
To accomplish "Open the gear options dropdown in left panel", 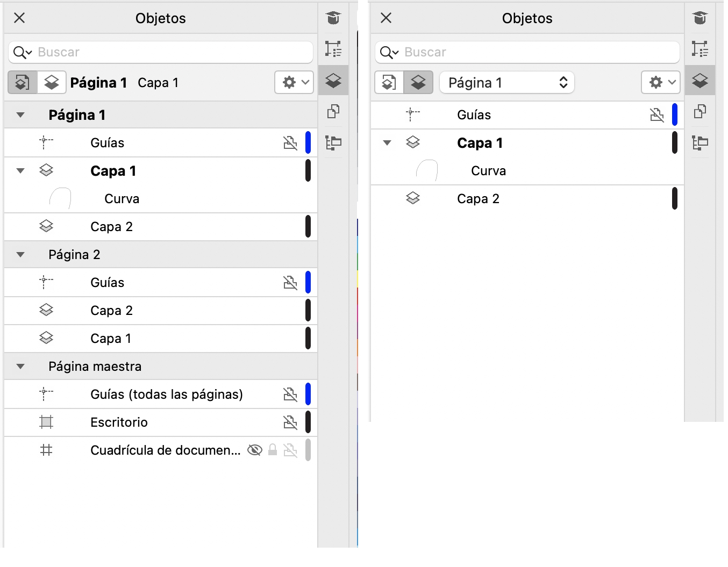I will point(294,83).
